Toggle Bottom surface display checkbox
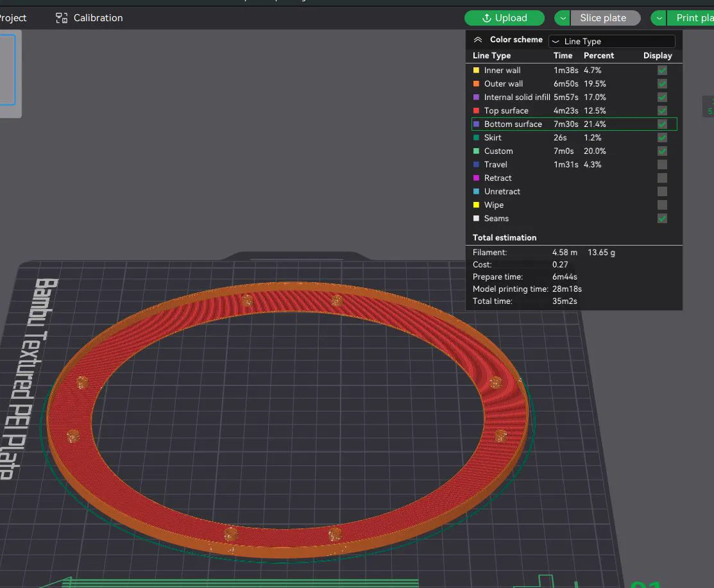The image size is (714, 588). [x=662, y=124]
